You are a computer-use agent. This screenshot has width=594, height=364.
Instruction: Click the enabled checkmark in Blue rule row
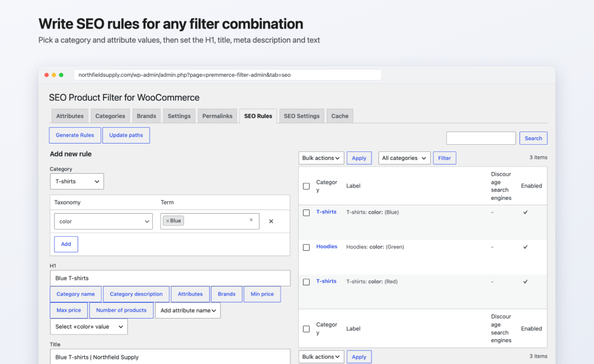(526, 212)
